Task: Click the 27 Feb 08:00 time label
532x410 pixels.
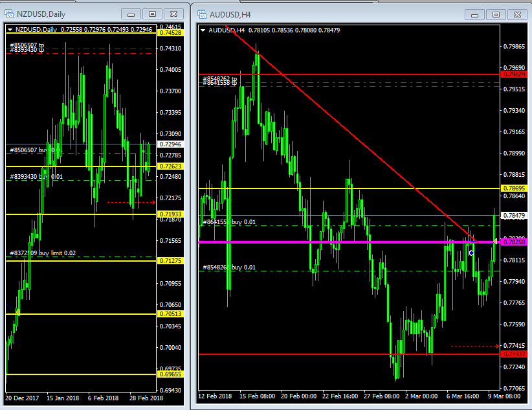Action: (x=381, y=396)
